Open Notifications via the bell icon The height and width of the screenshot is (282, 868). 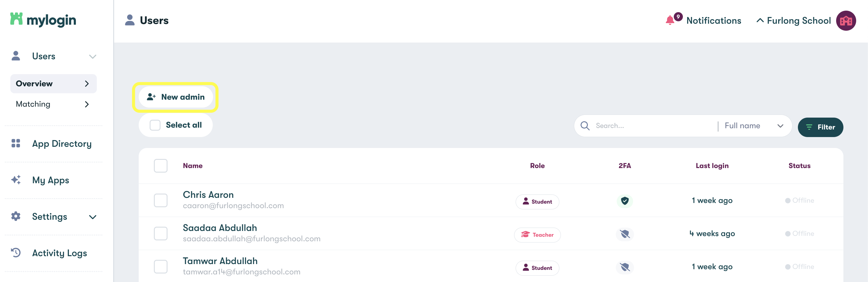click(670, 20)
